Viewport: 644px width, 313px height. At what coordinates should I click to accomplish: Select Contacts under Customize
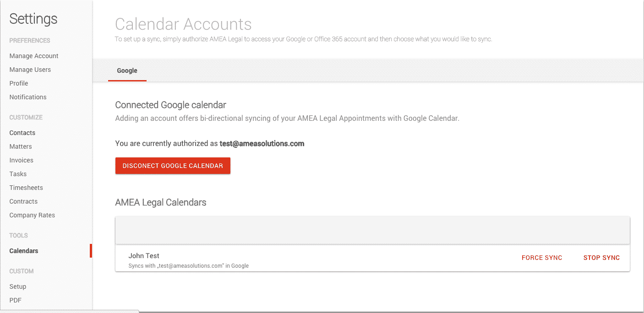22,133
